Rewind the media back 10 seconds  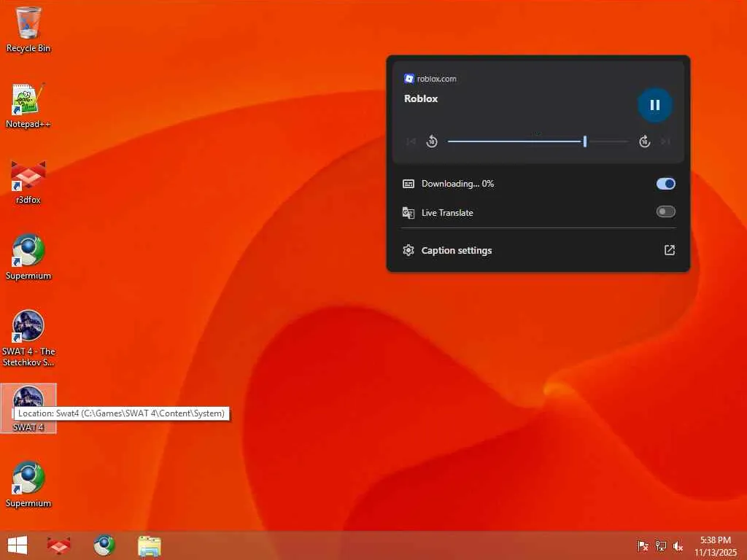[432, 141]
